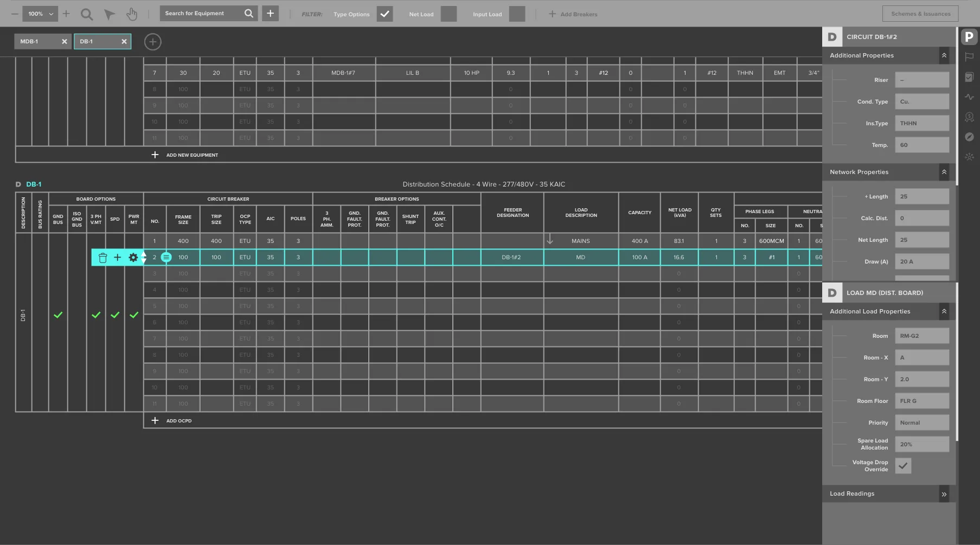Open the Properties (P) sidebar panel
Viewport: 980px width, 545px height.
[969, 37]
